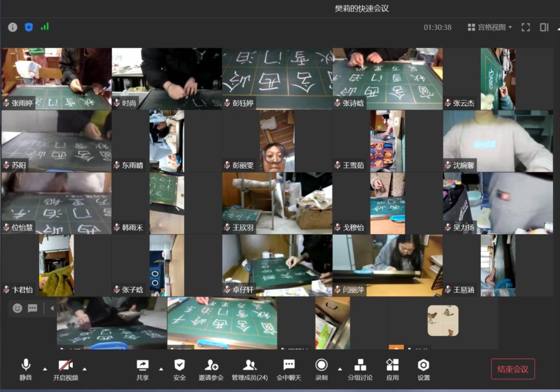Start recording with 录制 button
560x392 pixels.
[x=322, y=369]
